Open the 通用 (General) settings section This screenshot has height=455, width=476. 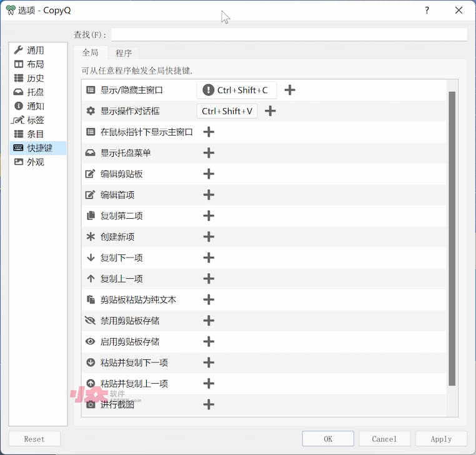click(x=37, y=50)
